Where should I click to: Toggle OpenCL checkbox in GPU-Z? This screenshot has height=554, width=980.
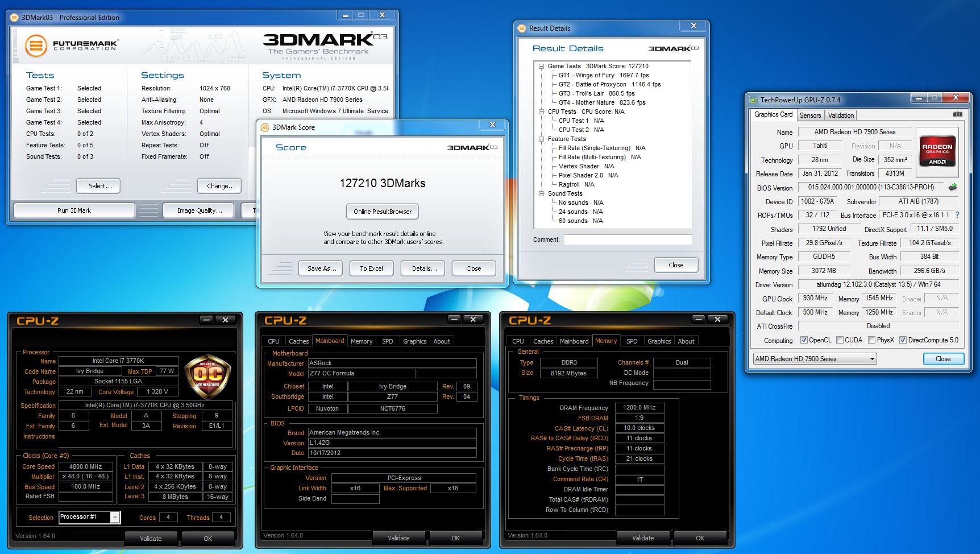804,340
